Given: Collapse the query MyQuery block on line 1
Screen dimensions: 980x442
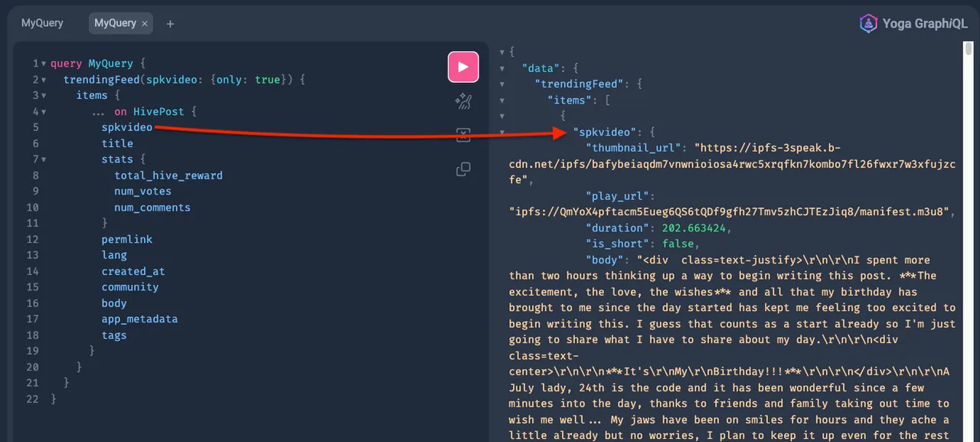Looking at the screenshot, I should pyautogui.click(x=43, y=64).
